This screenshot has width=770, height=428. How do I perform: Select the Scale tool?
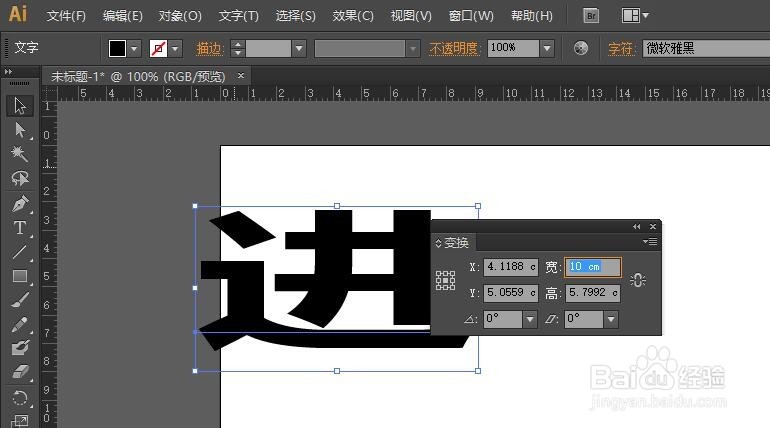coord(20,421)
